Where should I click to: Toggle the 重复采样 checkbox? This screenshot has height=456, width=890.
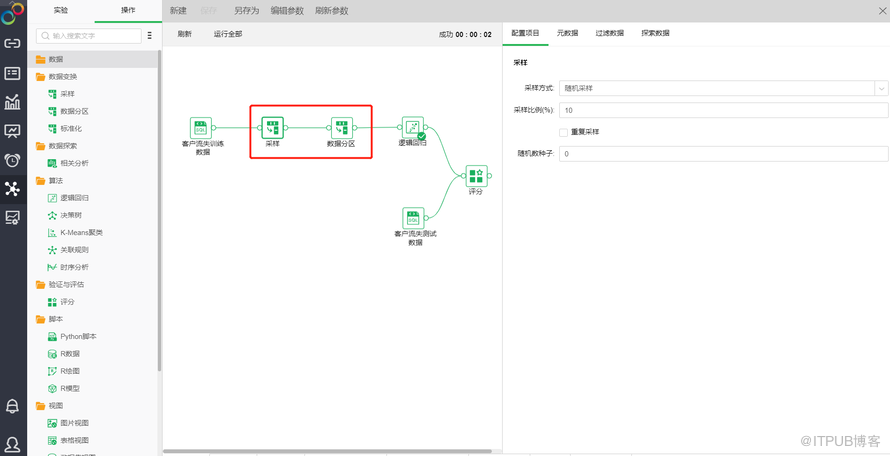coord(564,132)
